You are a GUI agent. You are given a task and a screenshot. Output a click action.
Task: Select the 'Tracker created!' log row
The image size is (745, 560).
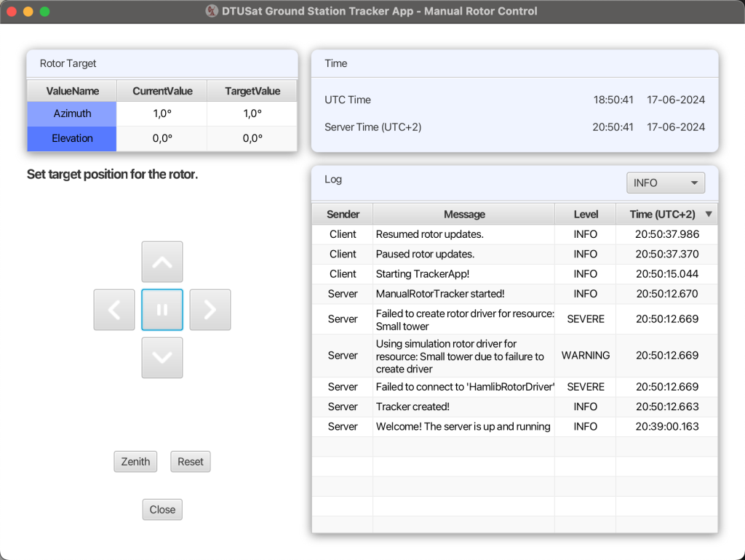click(x=514, y=407)
